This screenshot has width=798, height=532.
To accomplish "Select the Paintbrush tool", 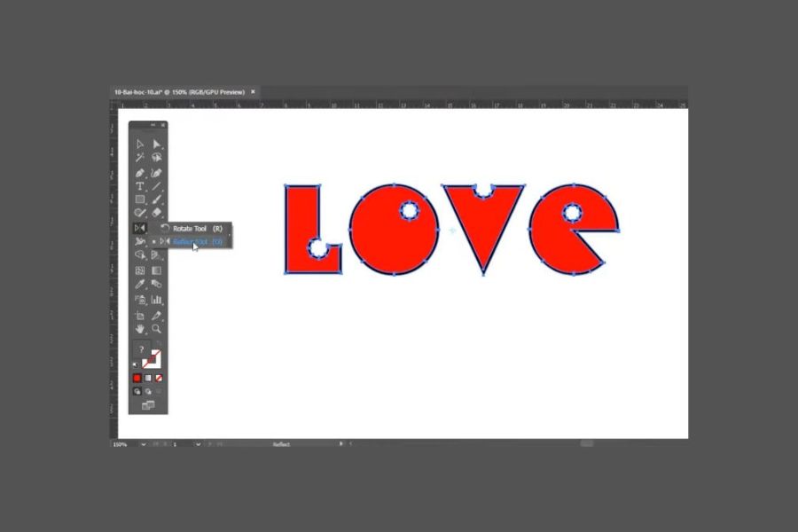I will click(x=156, y=200).
